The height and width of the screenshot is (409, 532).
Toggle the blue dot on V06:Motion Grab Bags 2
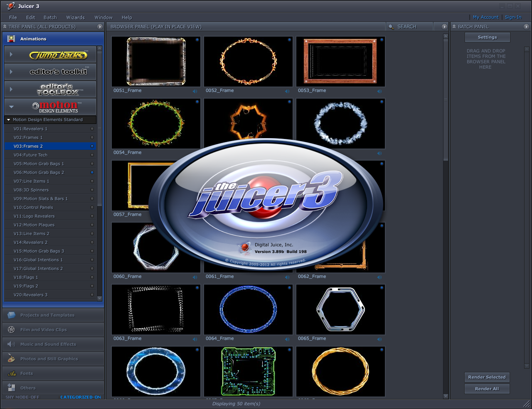pos(92,172)
